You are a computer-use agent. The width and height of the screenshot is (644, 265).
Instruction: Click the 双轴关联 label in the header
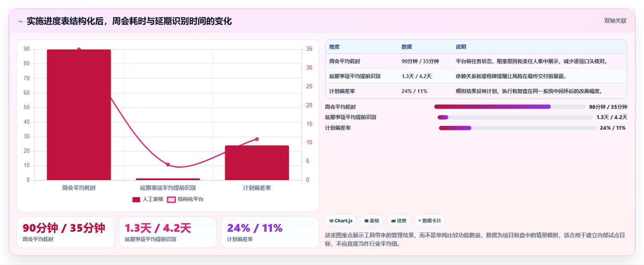pos(615,21)
